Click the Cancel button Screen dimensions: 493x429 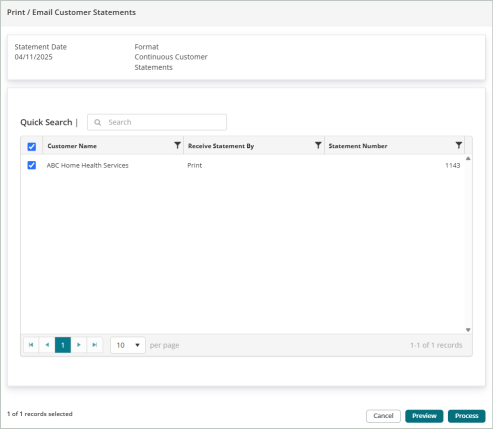tap(383, 416)
